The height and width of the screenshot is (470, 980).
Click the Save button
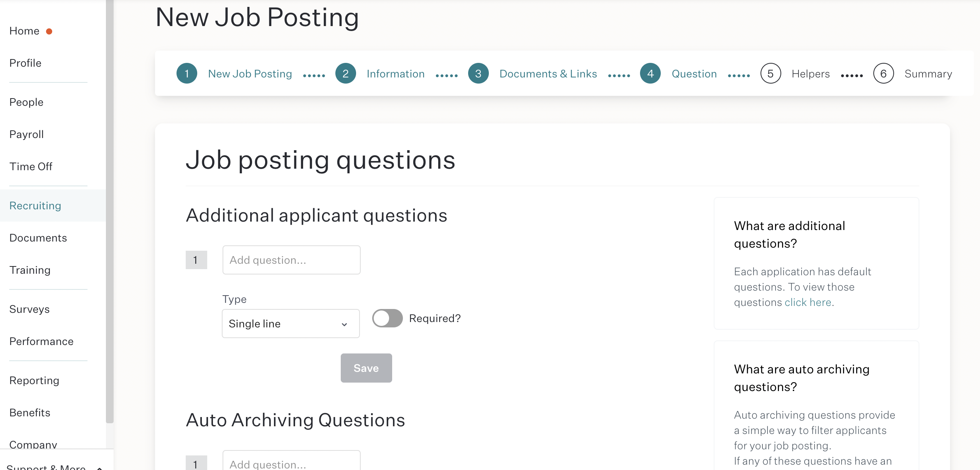[366, 368]
